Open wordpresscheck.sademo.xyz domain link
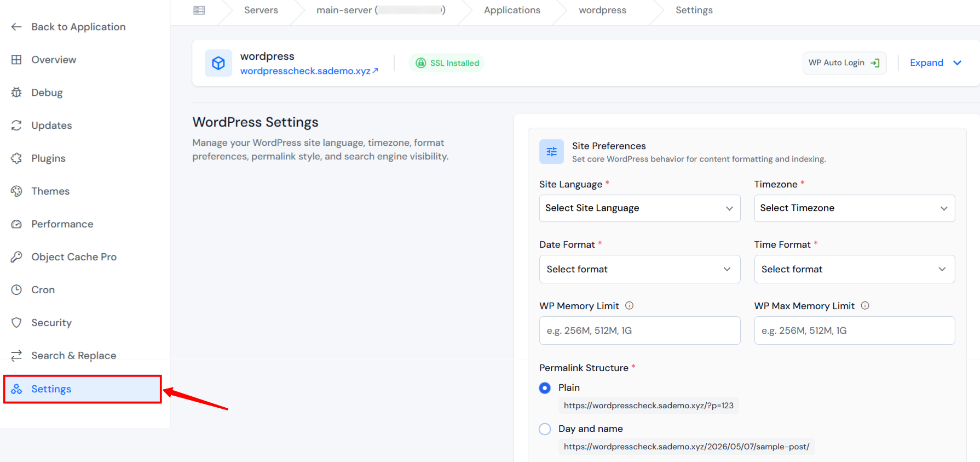The width and height of the screenshot is (980, 462). click(x=305, y=71)
